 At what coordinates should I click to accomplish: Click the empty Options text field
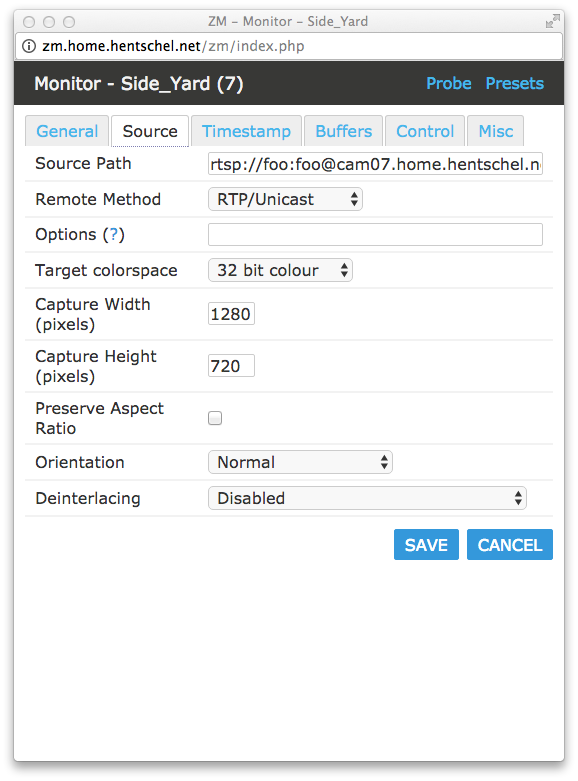[x=375, y=235]
